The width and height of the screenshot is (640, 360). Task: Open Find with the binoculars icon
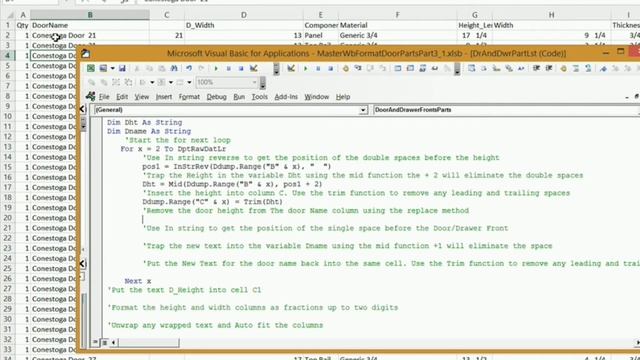click(174, 68)
